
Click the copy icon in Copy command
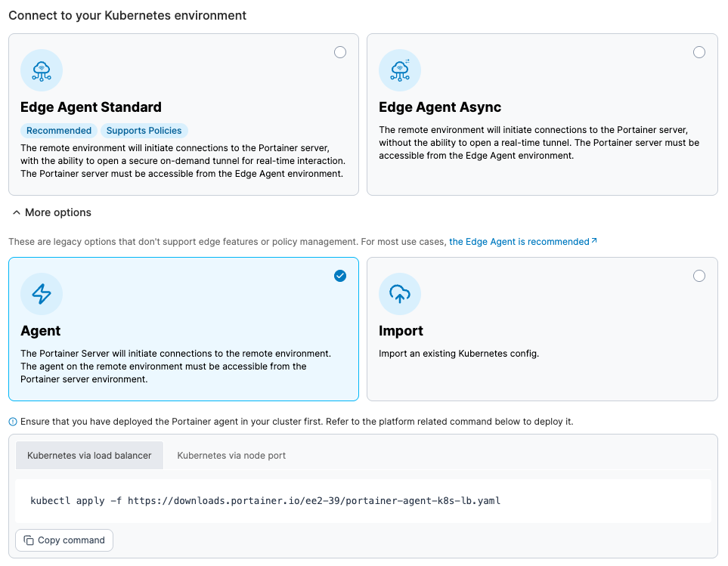pos(29,540)
